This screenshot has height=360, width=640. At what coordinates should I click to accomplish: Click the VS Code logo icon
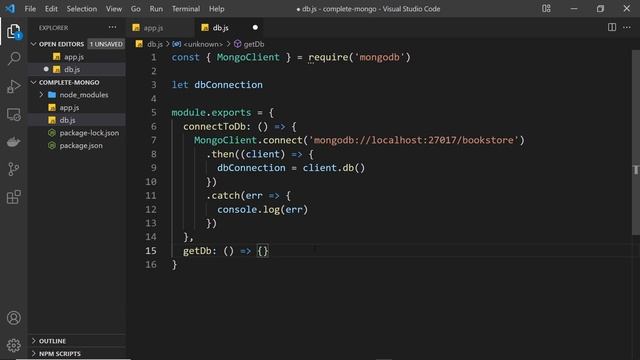click(10, 9)
